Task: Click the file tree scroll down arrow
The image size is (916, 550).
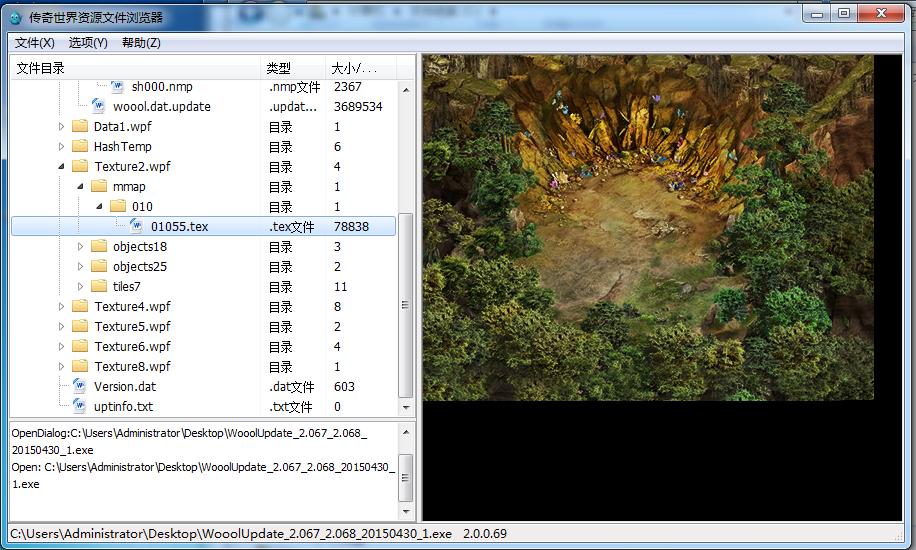Action: pyautogui.click(x=406, y=407)
